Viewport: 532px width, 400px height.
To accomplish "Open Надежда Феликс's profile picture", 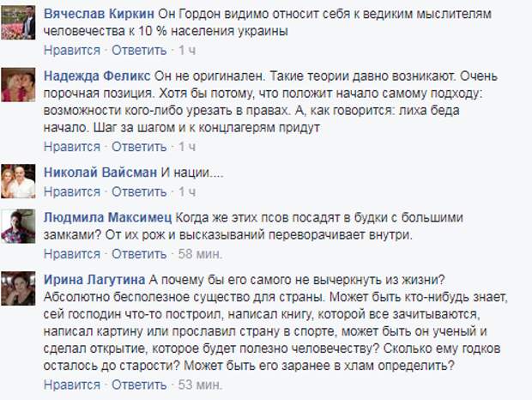I will [18, 85].
